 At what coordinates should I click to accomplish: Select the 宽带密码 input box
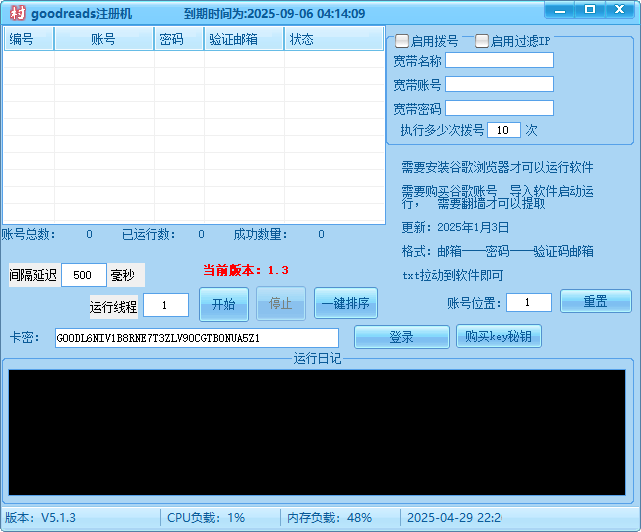(x=499, y=108)
